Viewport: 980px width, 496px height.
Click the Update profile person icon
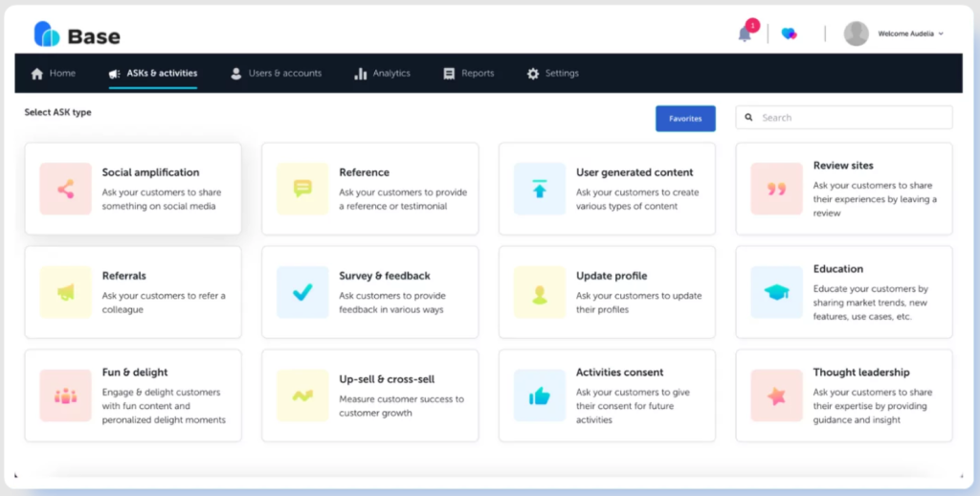point(540,292)
